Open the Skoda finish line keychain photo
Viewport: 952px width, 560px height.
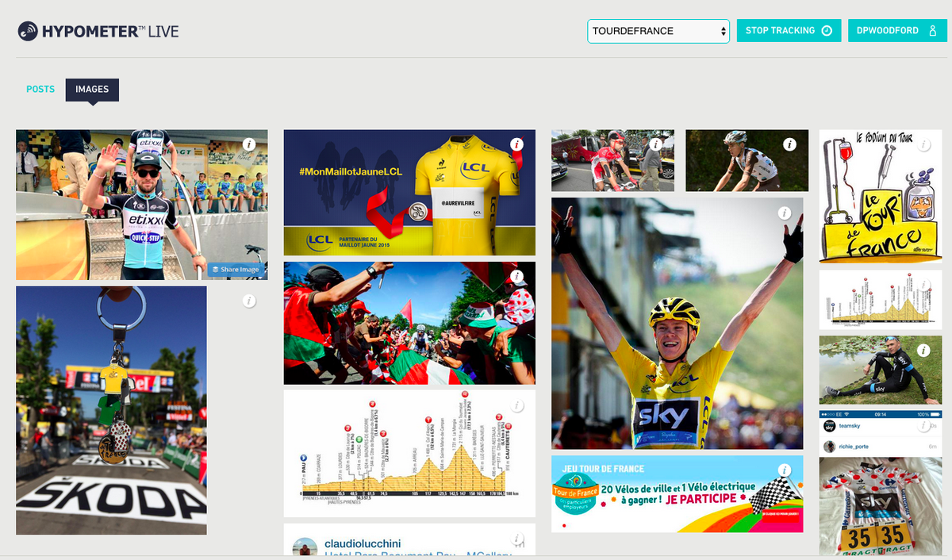click(111, 410)
